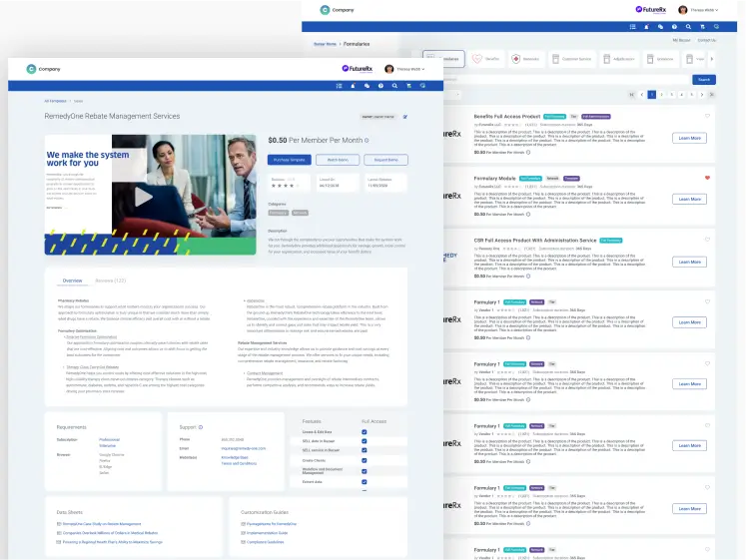Open the shopping cart in front window toolbar
Viewport: 746px width, 560px height.
coord(408,86)
